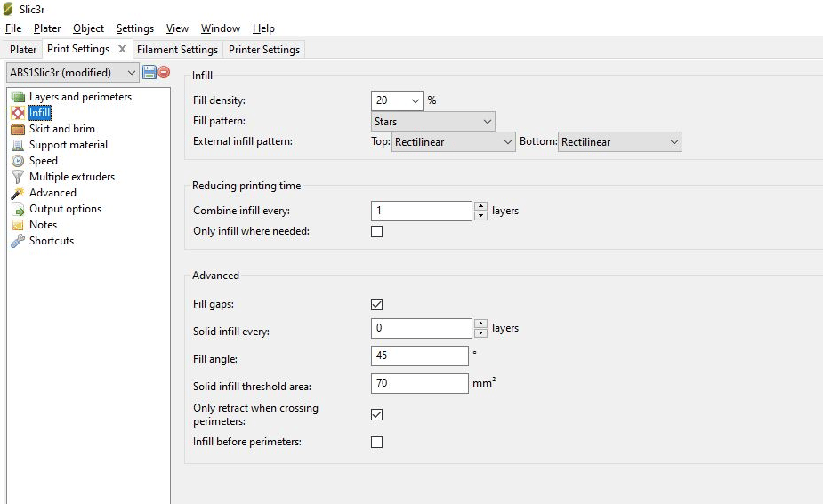Switch to the Plater tab
Screen dimensions: 823x504
[x=23, y=49]
